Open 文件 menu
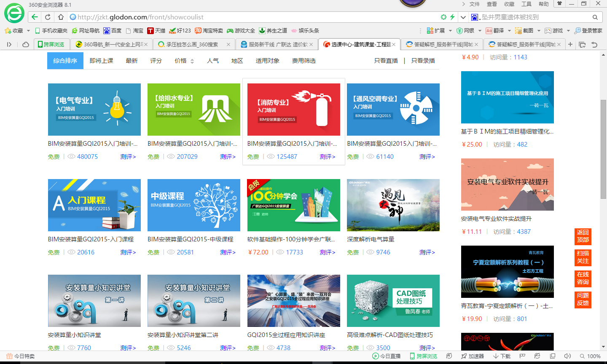Screen dimensions: 607x364 [475, 4]
